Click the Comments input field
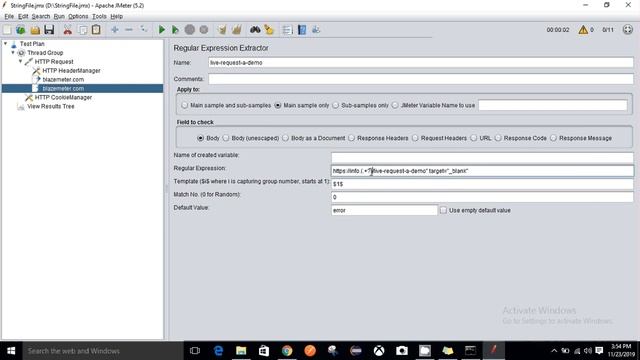This screenshot has height=360, width=640. 421,79
